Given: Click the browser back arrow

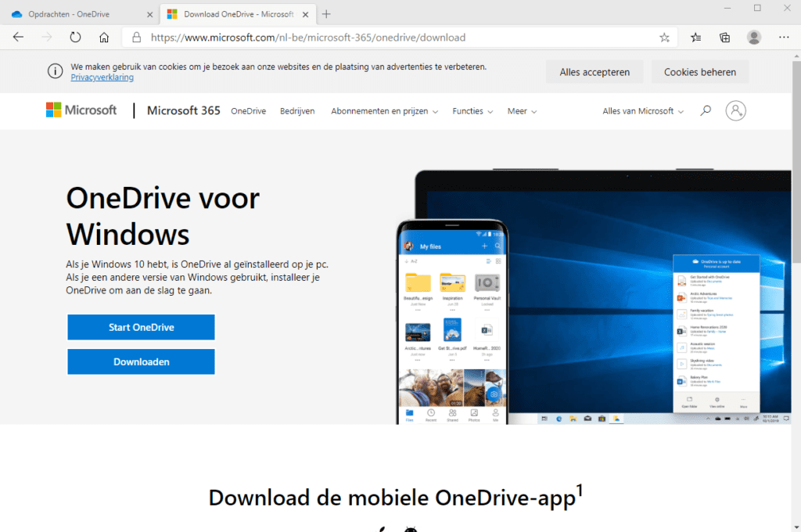Looking at the screenshot, I should pos(19,38).
